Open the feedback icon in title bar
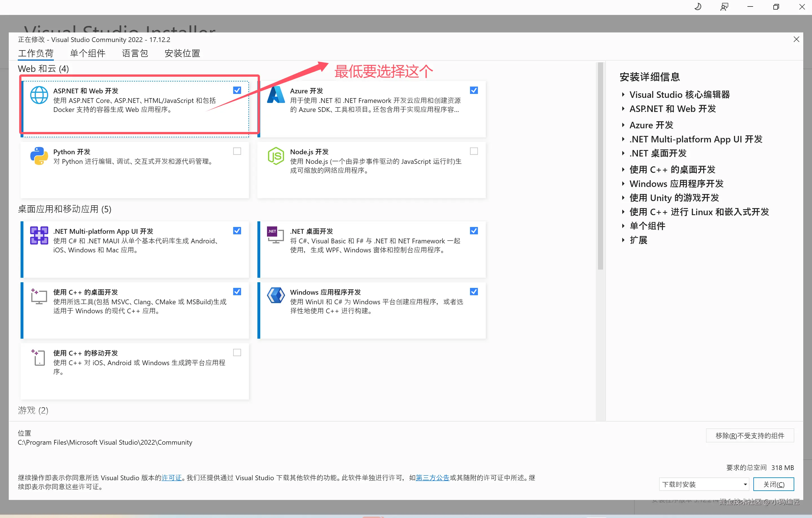 pos(724,7)
